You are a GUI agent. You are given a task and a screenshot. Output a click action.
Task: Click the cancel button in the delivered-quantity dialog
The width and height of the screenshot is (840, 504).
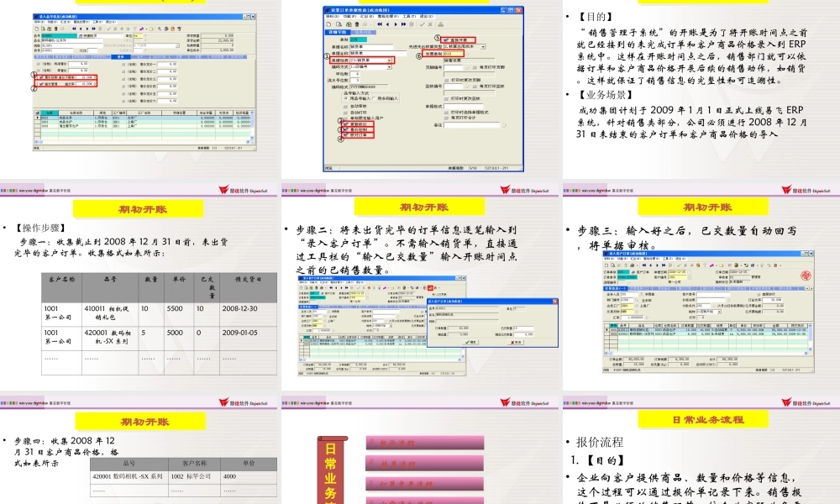pyautogui.click(x=516, y=342)
